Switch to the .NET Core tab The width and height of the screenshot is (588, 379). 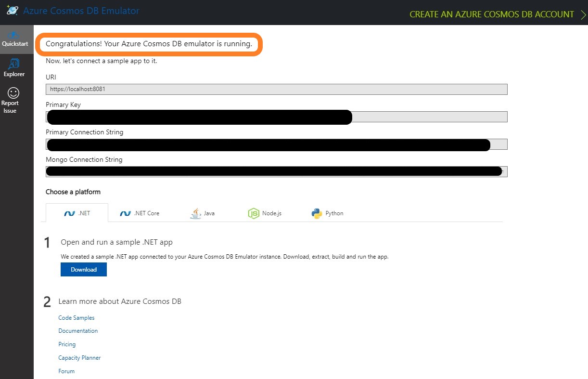[140, 213]
